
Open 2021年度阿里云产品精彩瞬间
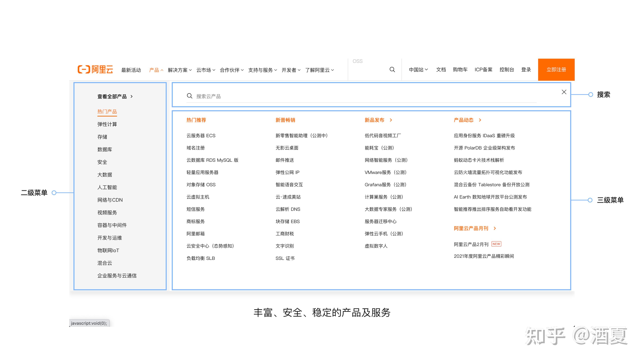(484, 256)
